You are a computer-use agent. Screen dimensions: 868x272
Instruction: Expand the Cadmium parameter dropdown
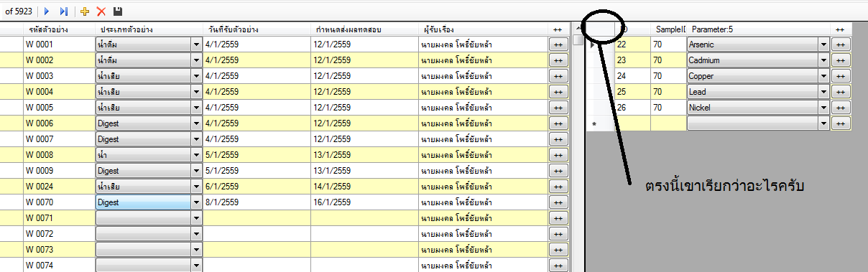[824, 60]
